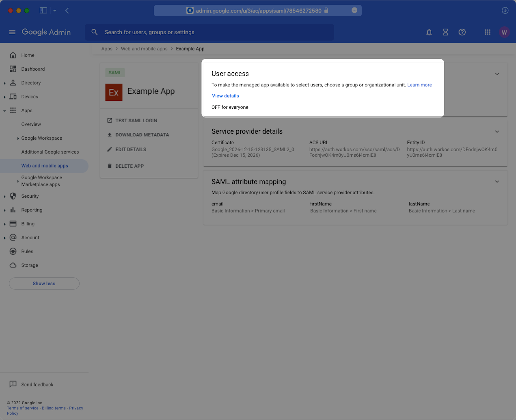Open Web and mobile apps breadcrumb
Viewport: 516px width, 420px height.
coord(144,49)
